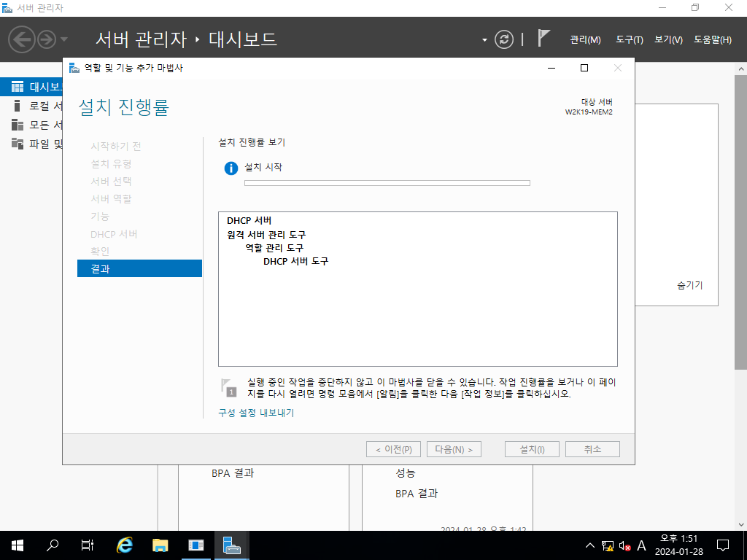Click the taskbar clock and date
747x560 pixels.
(x=679, y=545)
